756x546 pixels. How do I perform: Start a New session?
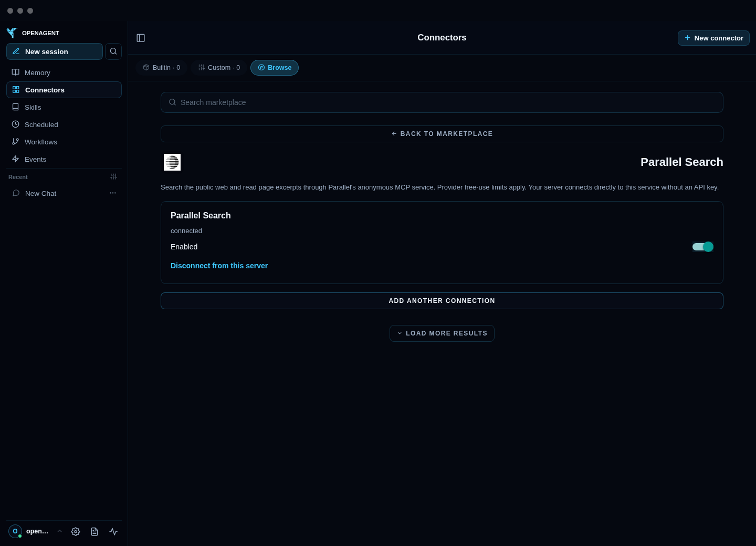pos(55,51)
